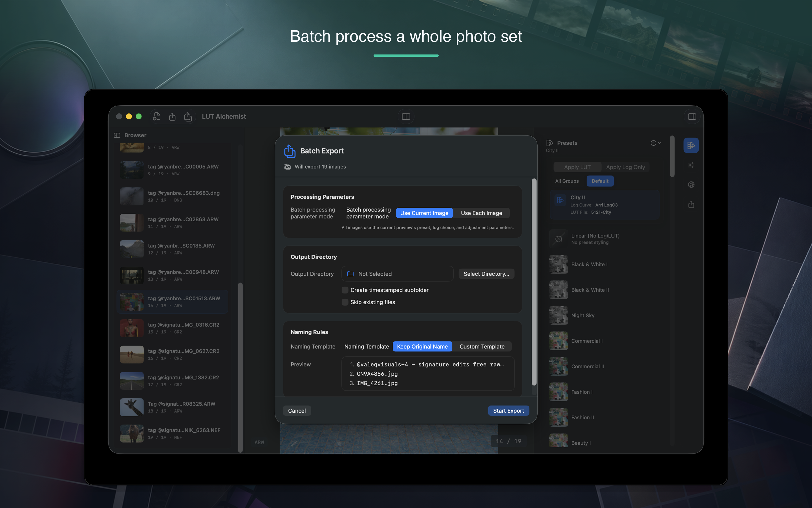Viewport: 812px width, 508px height.
Task: Open image tag @ryanbre...C00005.ARW
Action: pyautogui.click(x=172, y=170)
